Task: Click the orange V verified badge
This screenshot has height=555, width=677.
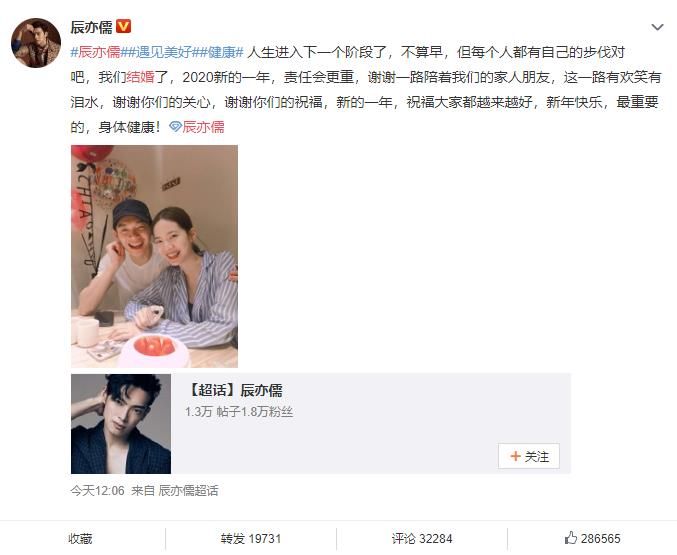Action: [123, 26]
